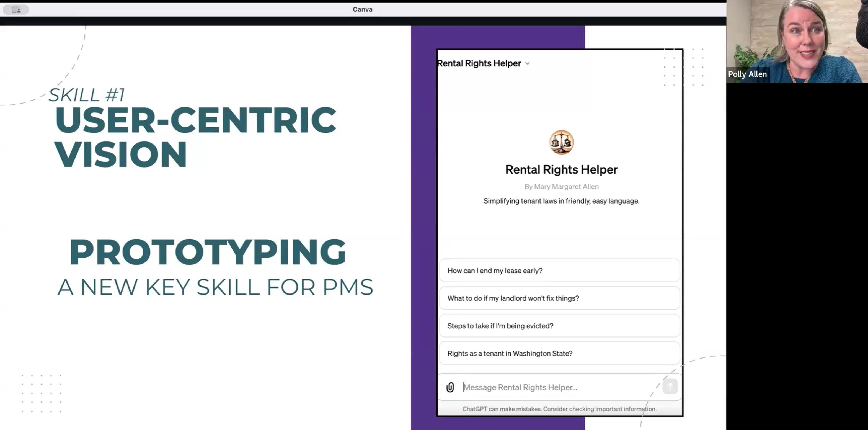
Task: Click Polly Allen's webcam video thumbnail
Action: [x=797, y=42]
